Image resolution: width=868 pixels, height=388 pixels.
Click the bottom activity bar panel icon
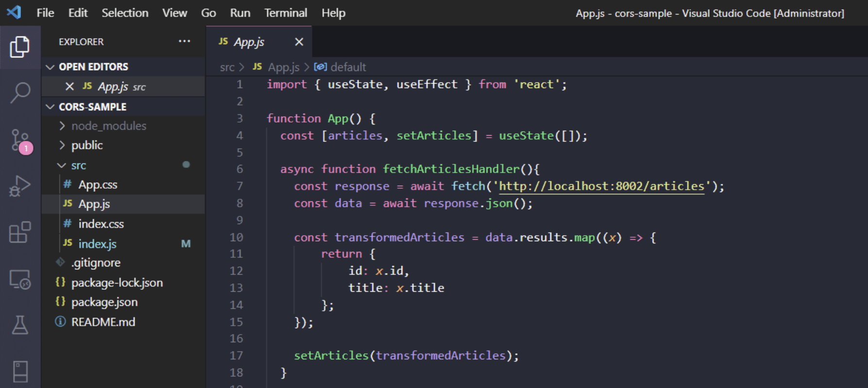(x=20, y=371)
